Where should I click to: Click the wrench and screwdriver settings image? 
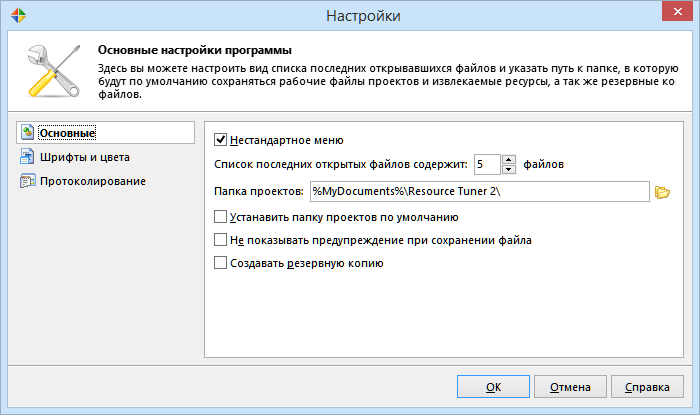[53, 71]
